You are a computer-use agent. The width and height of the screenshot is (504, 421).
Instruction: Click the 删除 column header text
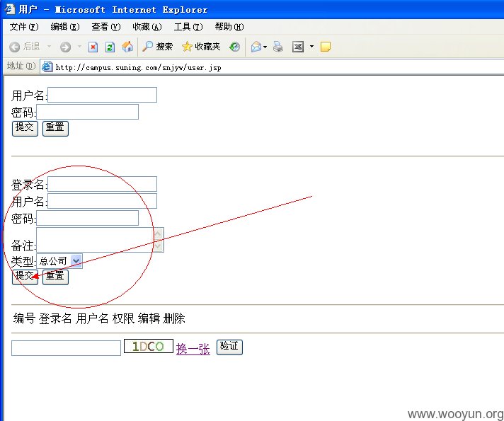tap(174, 318)
